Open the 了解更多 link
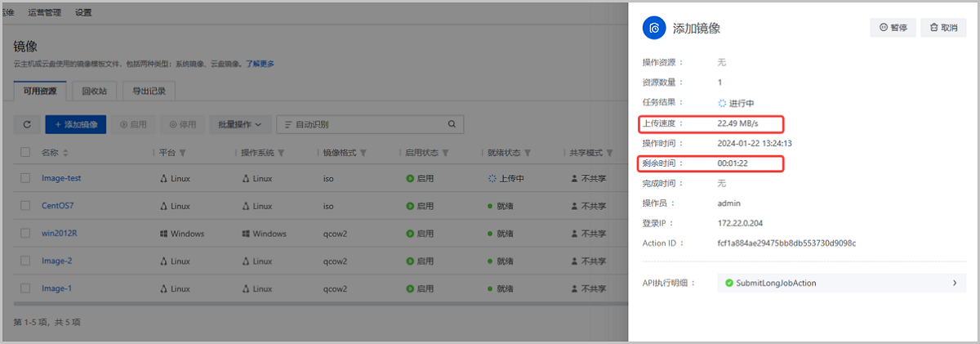The height and width of the screenshot is (344, 980). pyautogui.click(x=260, y=64)
